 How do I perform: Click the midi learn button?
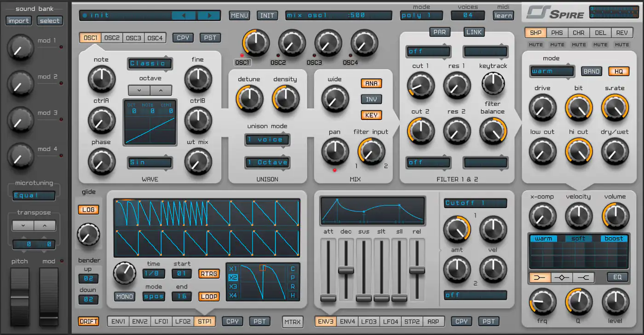tap(503, 15)
